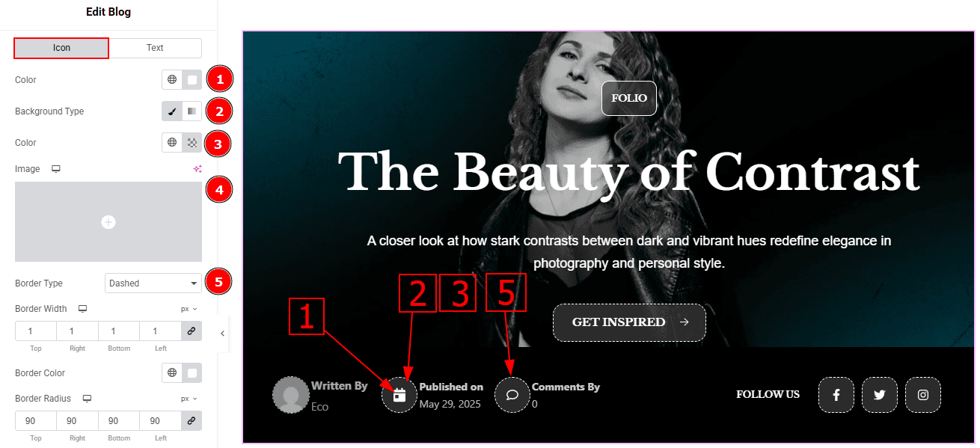The width and height of the screenshot is (980, 448).
Task: Select classic brush background type
Action: [172, 111]
